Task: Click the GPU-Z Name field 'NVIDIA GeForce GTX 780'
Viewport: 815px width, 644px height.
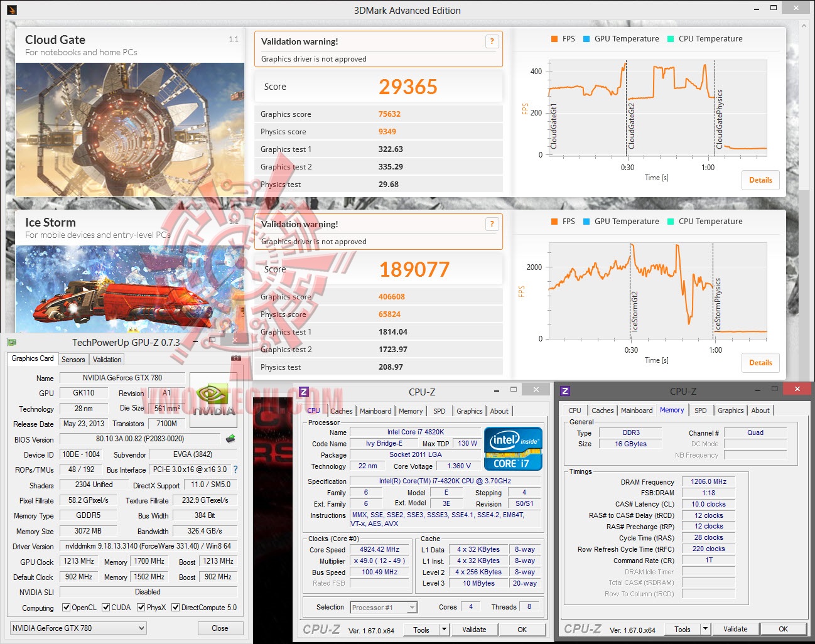Action: pyautogui.click(x=122, y=378)
